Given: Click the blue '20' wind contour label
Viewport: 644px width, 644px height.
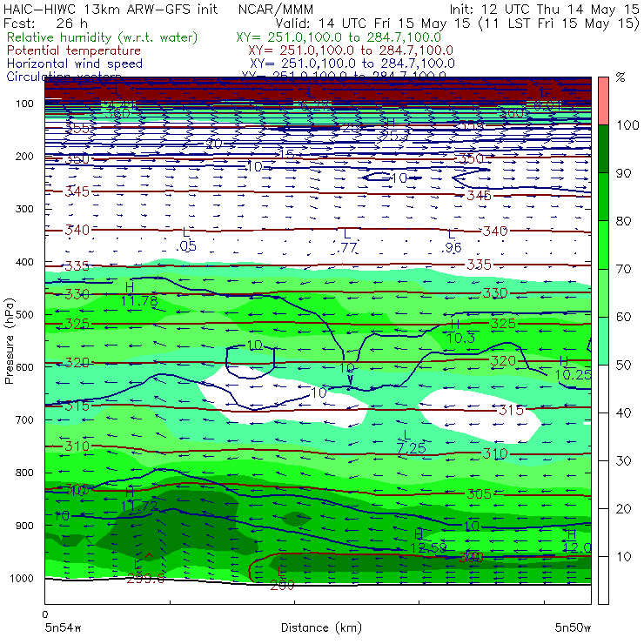Looking at the screenshot, I should pos(214,144).
